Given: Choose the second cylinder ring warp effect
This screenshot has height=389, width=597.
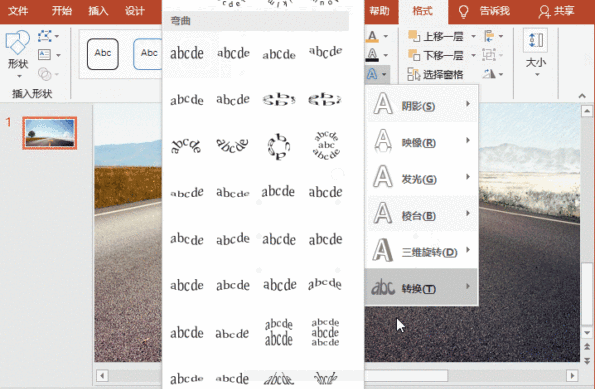Looking at the screenshot, I should click(x=326, y=99).
